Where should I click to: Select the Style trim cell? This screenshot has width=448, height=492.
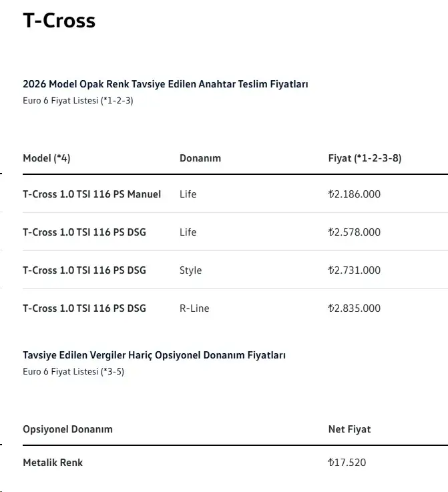click(190, 270)
